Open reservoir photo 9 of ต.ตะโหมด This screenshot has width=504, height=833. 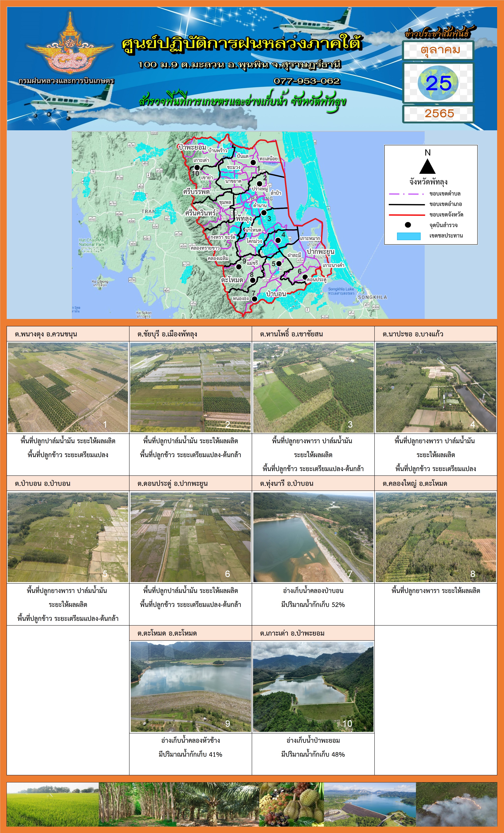pos(191,687)
